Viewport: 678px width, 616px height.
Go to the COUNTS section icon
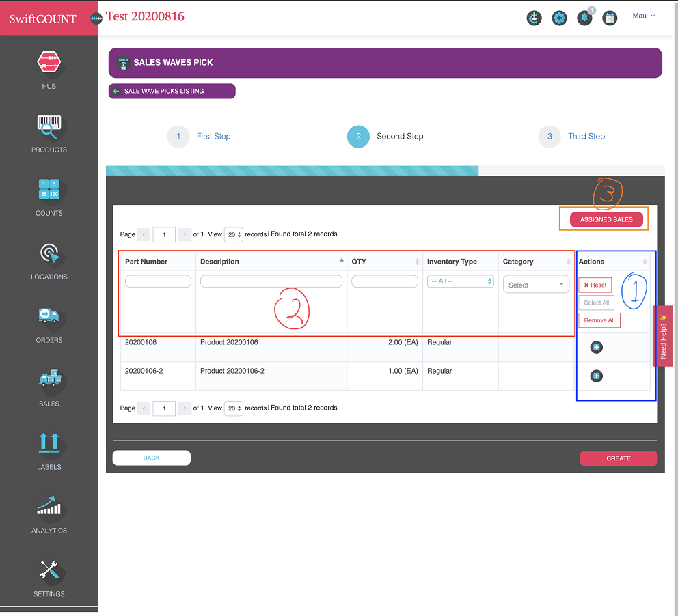tap(49, 189)
